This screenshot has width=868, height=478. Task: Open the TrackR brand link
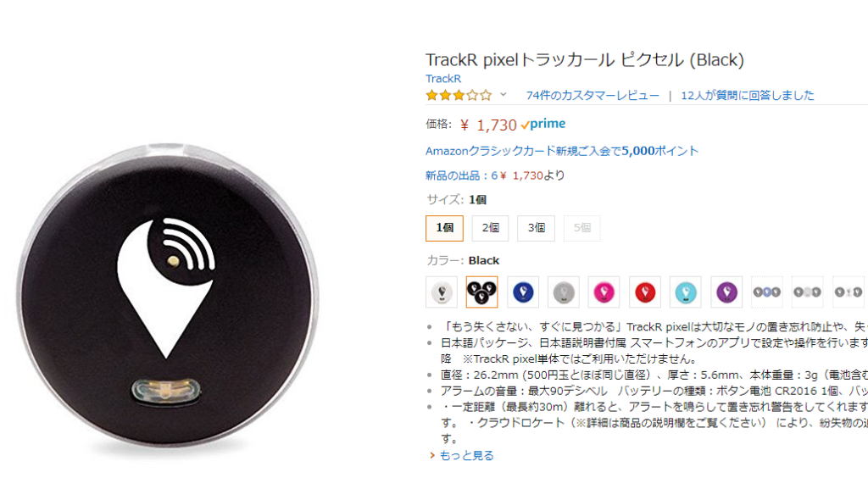[x=442, y=79]
